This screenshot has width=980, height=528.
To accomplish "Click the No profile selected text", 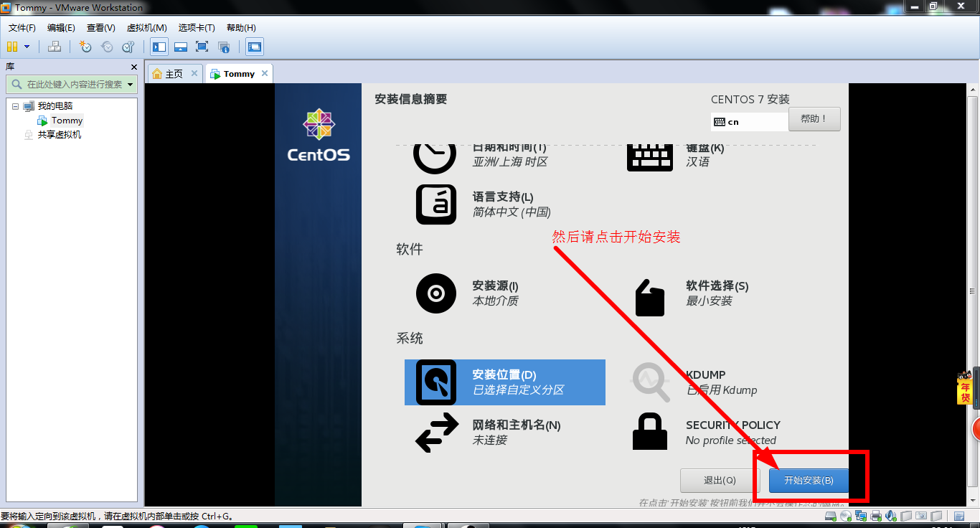I will (731, 440).
